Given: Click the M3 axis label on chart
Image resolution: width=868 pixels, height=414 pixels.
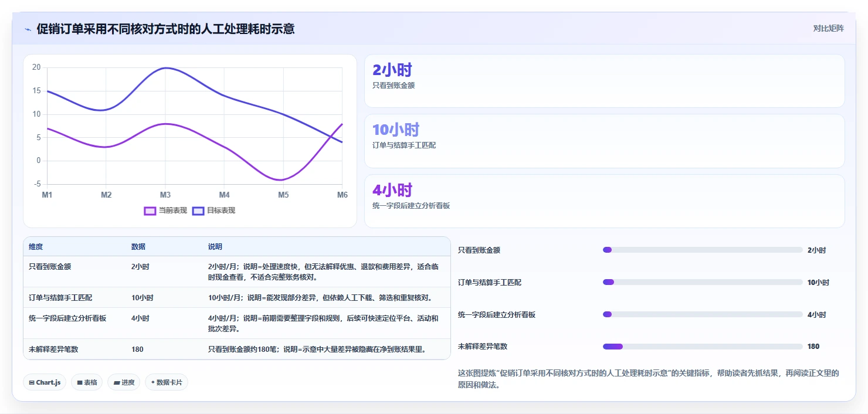Looking at the screenshot, I should (165, 195).
